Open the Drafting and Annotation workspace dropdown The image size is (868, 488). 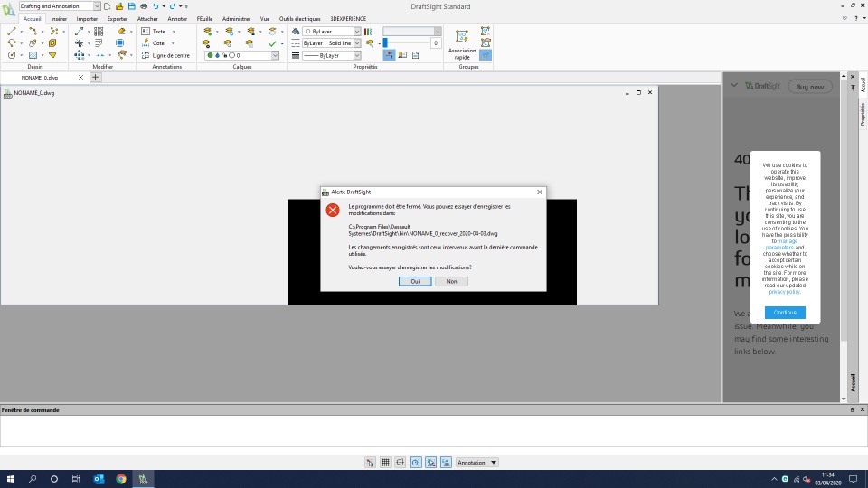[97, 6]
